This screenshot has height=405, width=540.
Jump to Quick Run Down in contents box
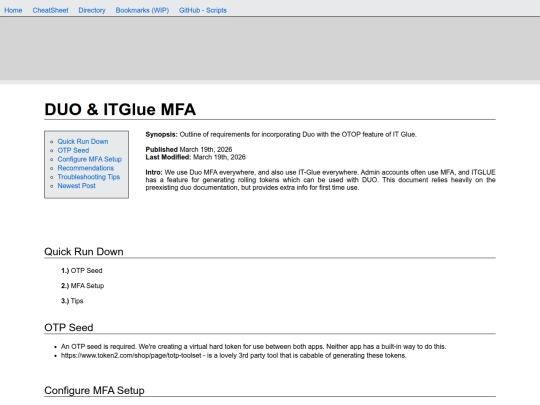coord(83,142)
